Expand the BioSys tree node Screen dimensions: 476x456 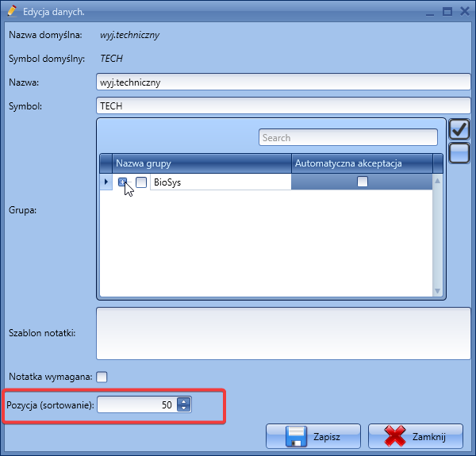pyautogui.click(x=123, y=182)
